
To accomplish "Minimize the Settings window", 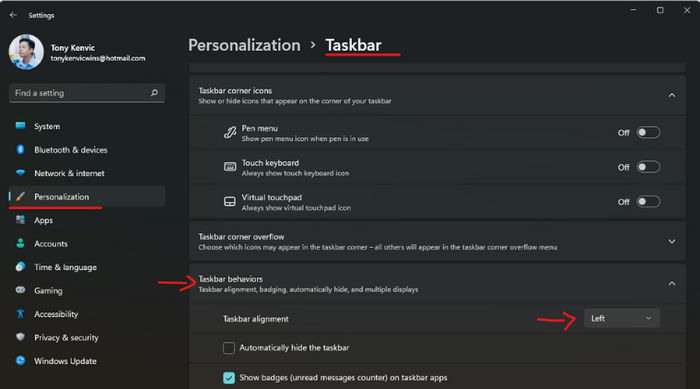I will click(x=633, y=10).
